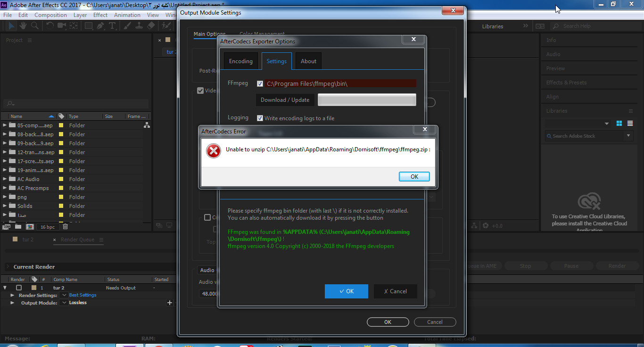
Task: Select the Settings tab in AfterCodecs
Action: [277, 61]
